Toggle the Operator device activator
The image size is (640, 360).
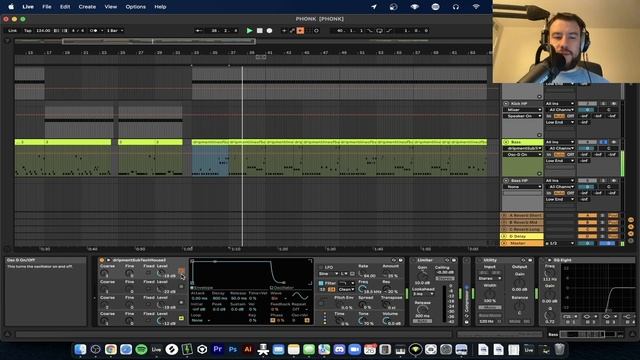(x=102, y=260)
